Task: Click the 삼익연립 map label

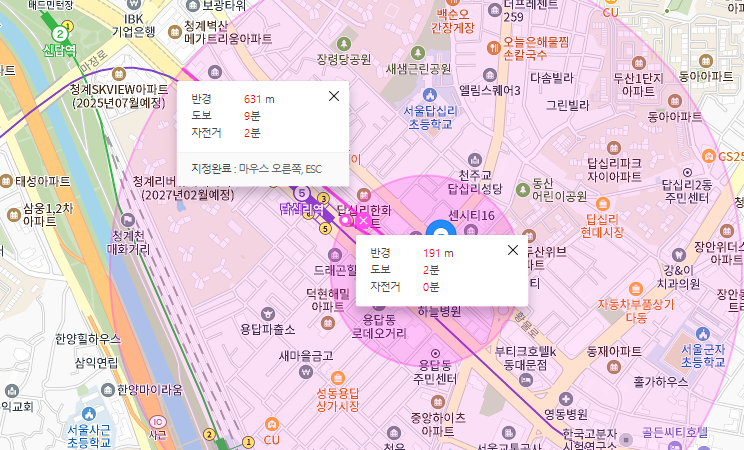Action: click(96, 363)
